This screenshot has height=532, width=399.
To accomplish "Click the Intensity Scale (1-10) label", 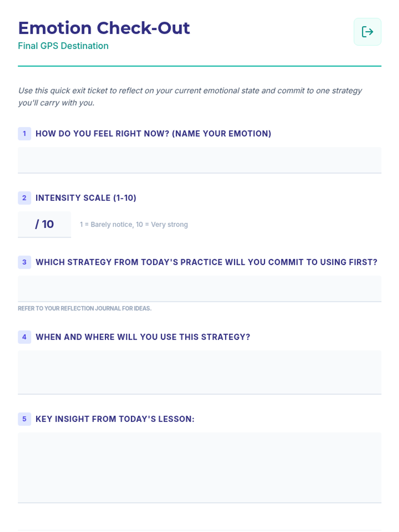I will tap(86, 198).
